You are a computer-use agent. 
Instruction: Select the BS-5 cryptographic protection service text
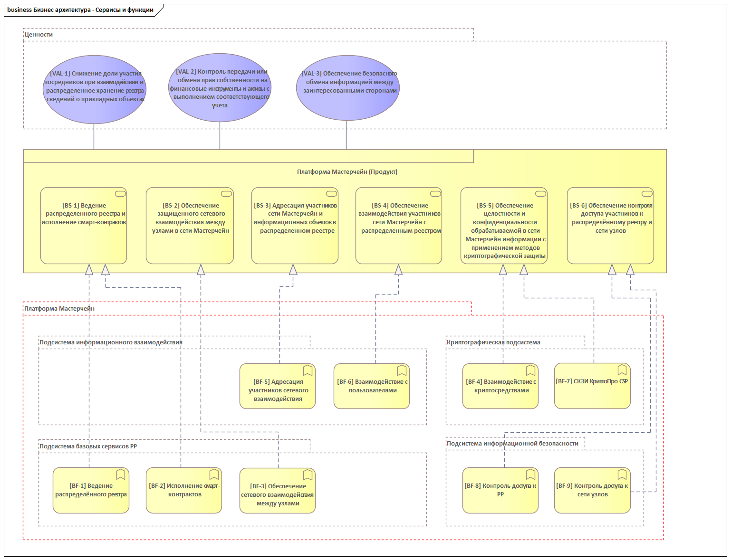point(504,231)
